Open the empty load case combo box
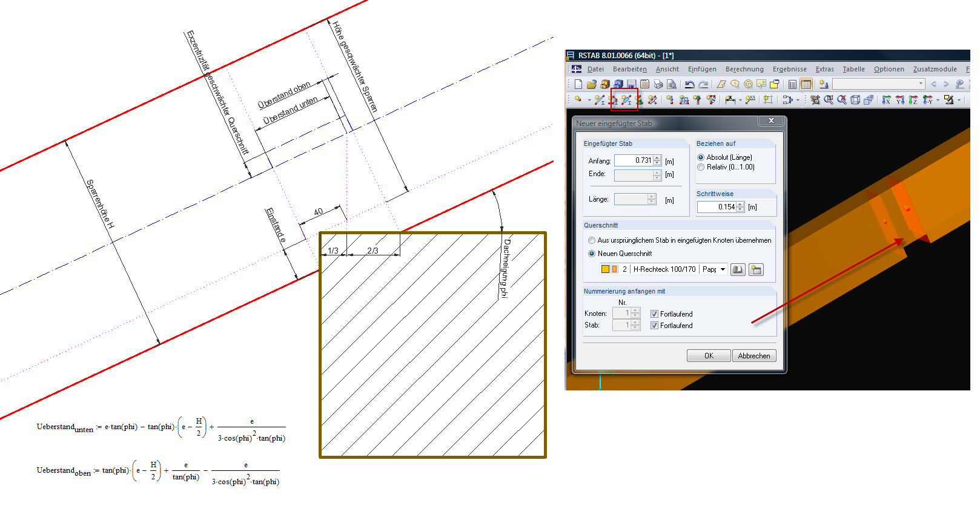This screenshot has height=506, width=980. 879,84
